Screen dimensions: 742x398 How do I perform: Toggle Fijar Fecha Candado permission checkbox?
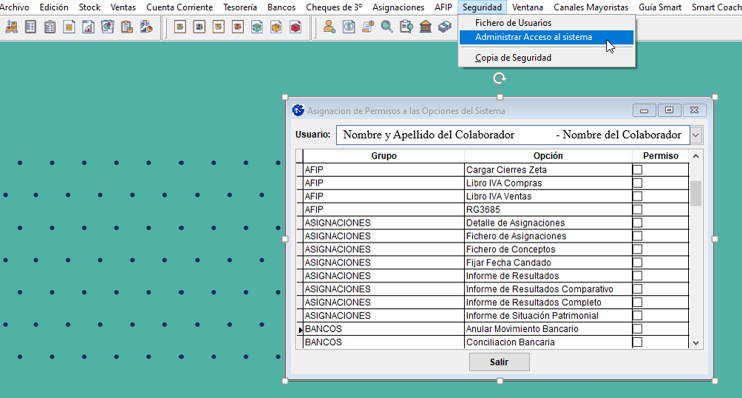pyautogui.click(x=637, y=262)
